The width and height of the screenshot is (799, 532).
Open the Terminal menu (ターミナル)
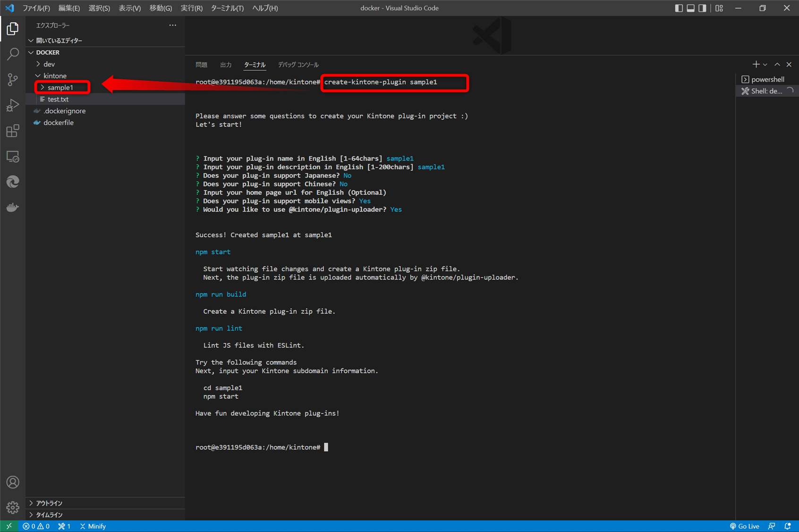[x=227, y=8]
